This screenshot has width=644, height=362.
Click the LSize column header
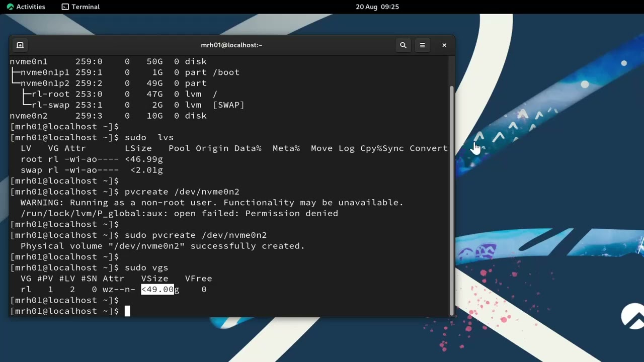pos(138,148)
